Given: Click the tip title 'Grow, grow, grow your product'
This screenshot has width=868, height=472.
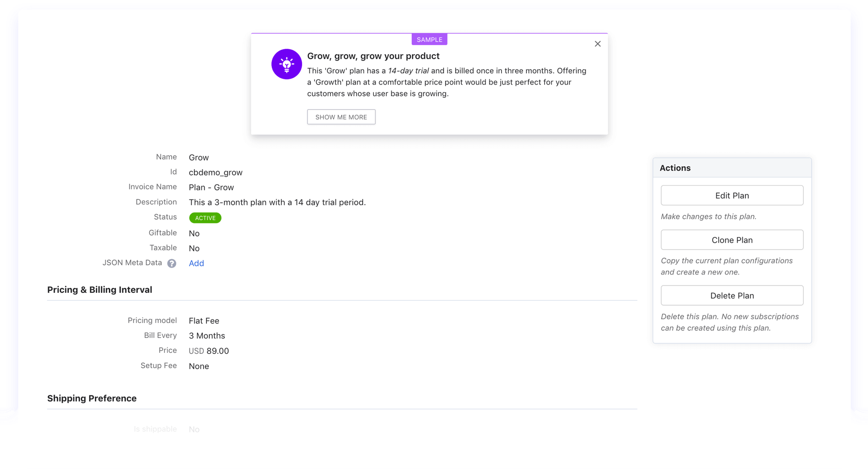Looking at the screenshot, I should (373, 56).
